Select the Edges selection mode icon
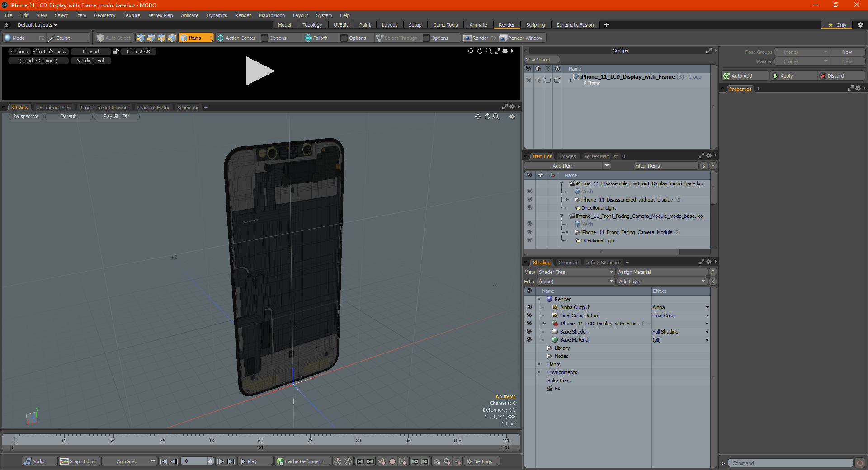 [151, 38]
